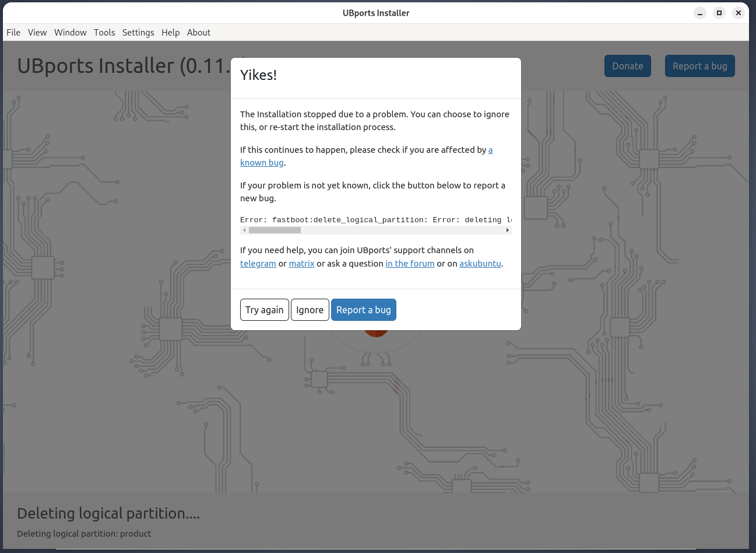Open the View menu
This screenshot has width=756, height=553.
click(x=37, y=33)
